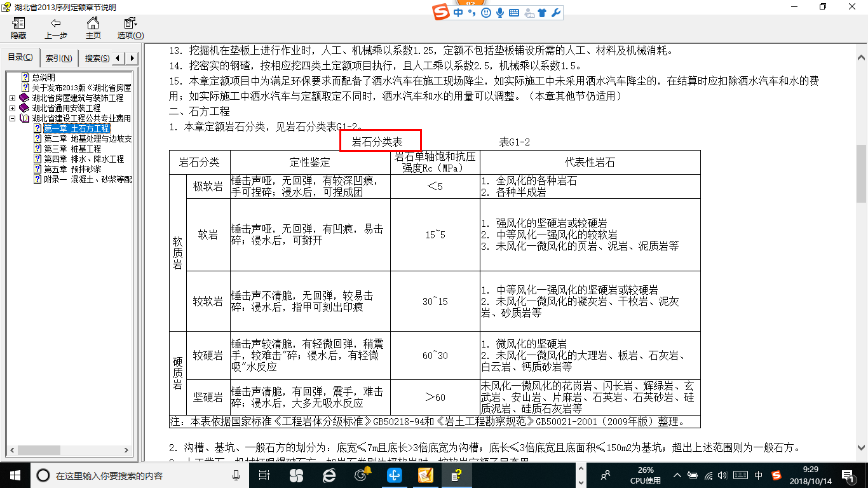Open Task View on the taskbar
This screenshot has width=868, height=488.
(x=265, y=475)
